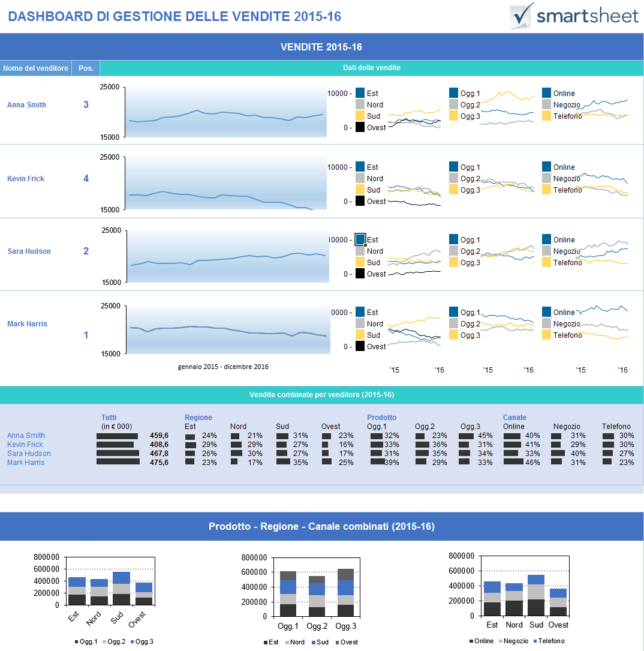The image size is (644, 651).
Task: Click the Smartsheet checkmark logo icon
Action: [521, 16]
